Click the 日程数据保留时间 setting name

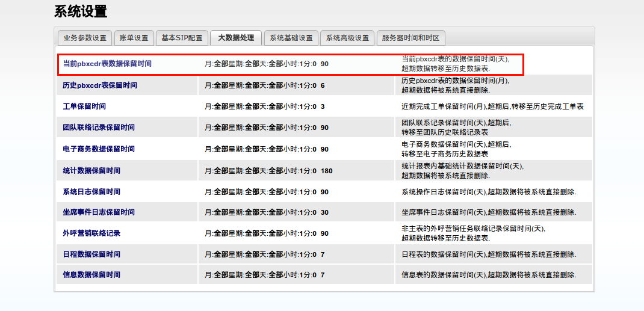91,254
